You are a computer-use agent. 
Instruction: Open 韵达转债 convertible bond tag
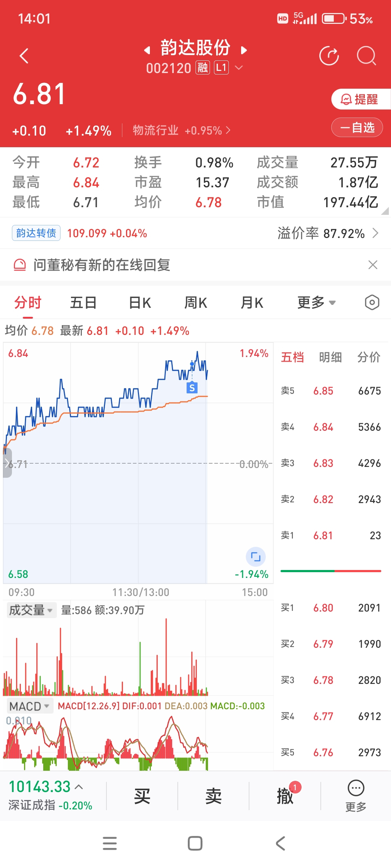[x=36, y=233]
